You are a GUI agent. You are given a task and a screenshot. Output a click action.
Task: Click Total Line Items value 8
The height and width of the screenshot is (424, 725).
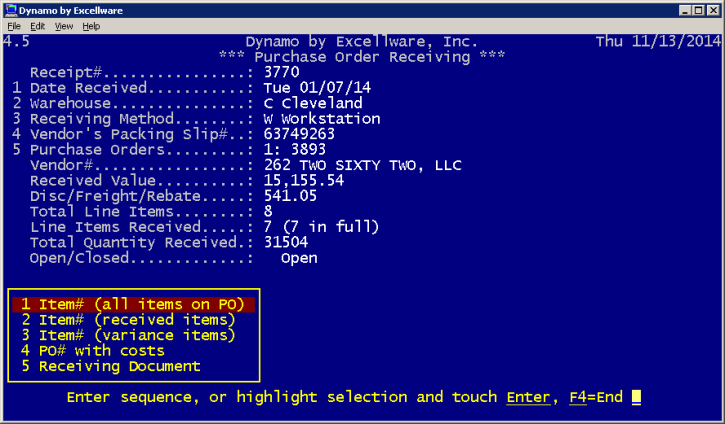click(268, 211)
